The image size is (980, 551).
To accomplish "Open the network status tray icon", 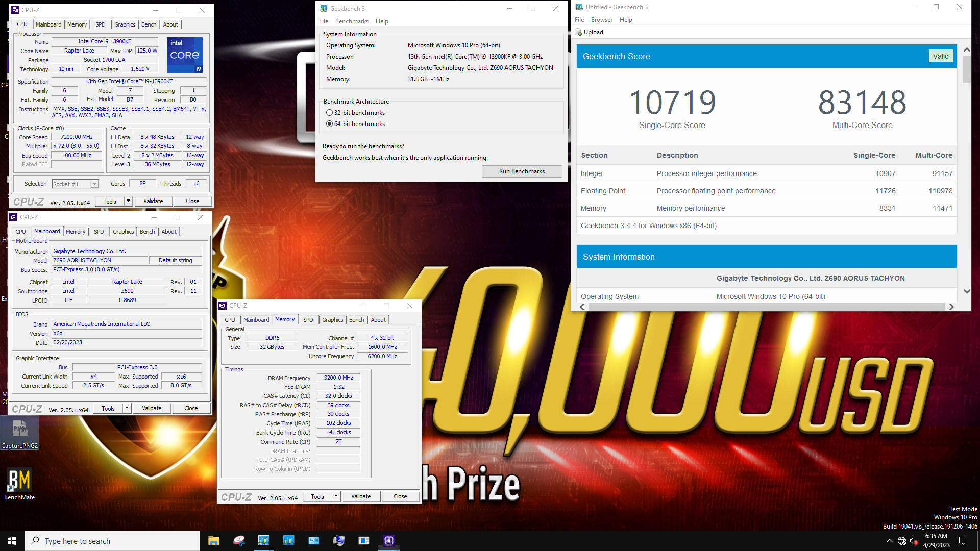I will pos(902,541).
